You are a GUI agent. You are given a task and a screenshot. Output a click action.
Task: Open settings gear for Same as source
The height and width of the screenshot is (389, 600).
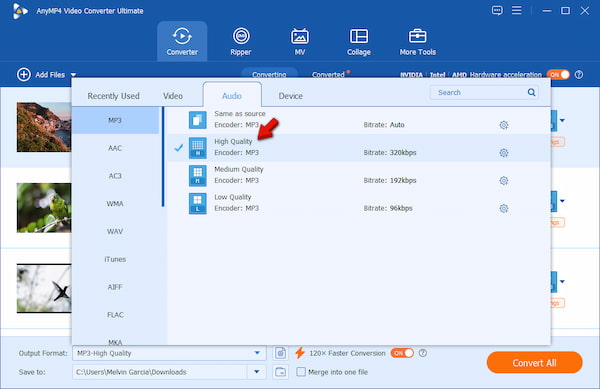(504, 125)
